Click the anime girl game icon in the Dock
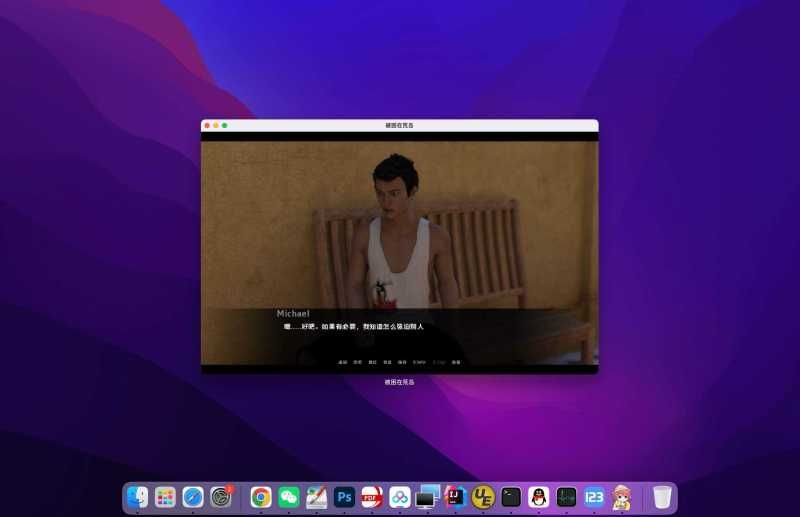The height and width of the screenshot is (517, 800). click(x=622, y=498)
